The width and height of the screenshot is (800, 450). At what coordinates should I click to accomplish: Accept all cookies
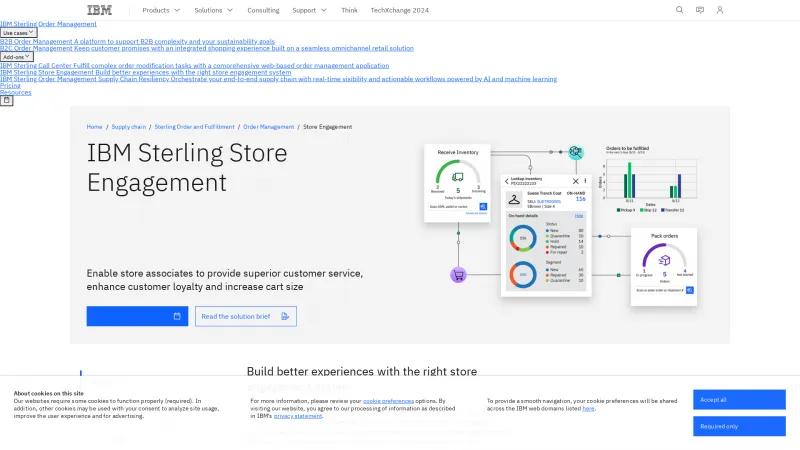point(739,399)
